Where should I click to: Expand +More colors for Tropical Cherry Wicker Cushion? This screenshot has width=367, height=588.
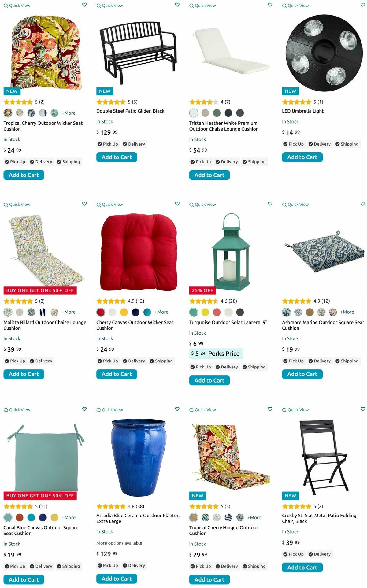tap(69, 113)
